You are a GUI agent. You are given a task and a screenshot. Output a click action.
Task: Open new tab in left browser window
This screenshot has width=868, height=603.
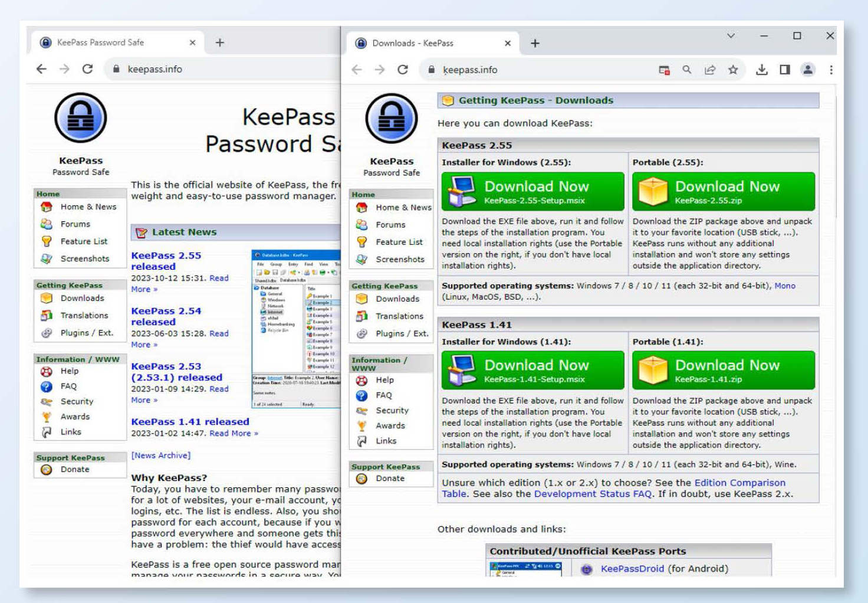220,42
